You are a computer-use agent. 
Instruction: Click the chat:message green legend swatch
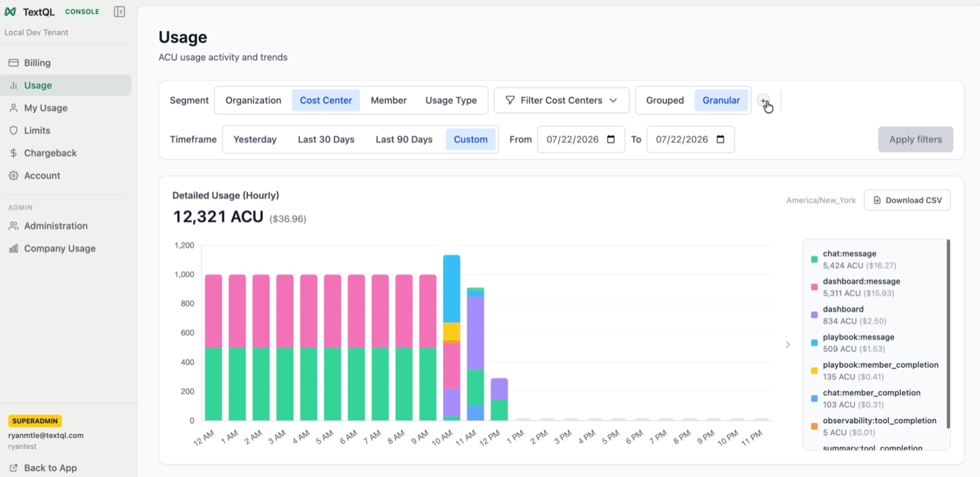(x=814, y=260)
